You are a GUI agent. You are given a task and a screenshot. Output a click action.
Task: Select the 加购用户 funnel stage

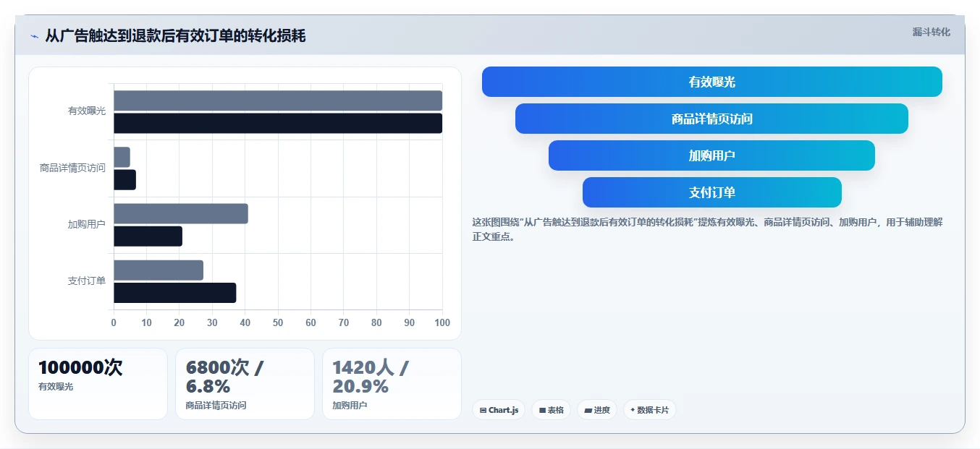click(x=712, y=155)
